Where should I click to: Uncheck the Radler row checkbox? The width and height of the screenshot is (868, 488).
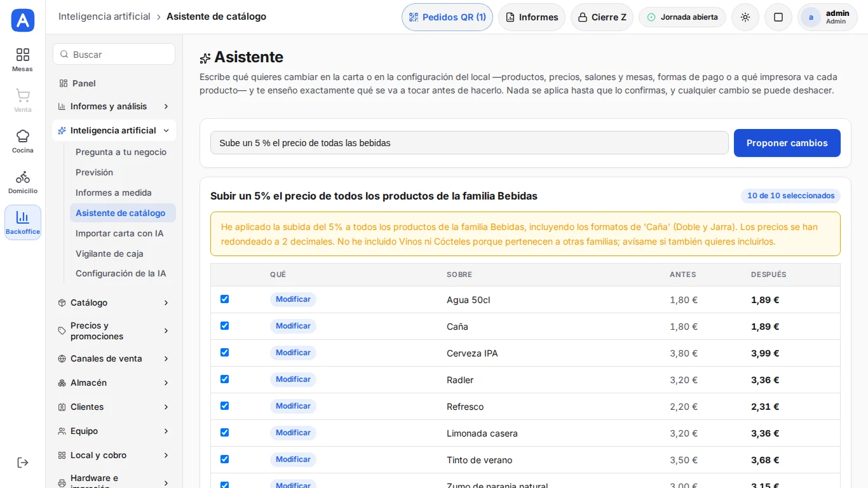coord(224,379)
